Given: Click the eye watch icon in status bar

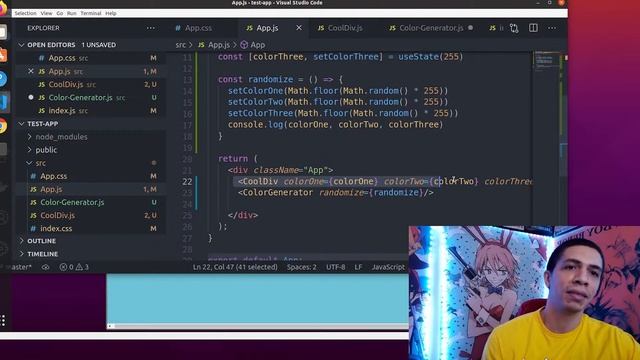Looking at the screenshot, I should (46, 267).
